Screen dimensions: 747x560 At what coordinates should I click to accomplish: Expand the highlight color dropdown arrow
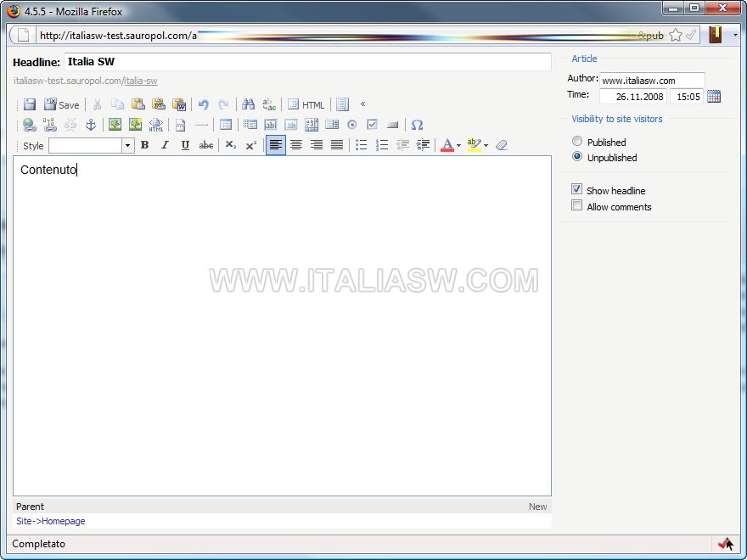(x=486, y=145)
